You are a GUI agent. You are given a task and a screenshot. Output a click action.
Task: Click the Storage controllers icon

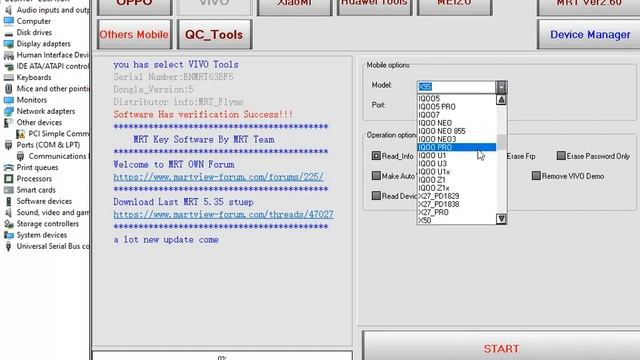(9, 224)
